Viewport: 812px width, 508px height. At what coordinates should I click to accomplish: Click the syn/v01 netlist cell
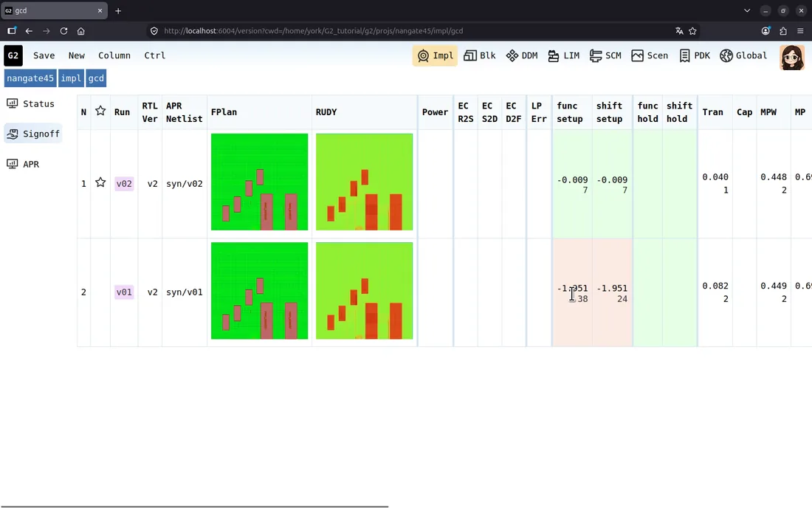pos(185,292)
